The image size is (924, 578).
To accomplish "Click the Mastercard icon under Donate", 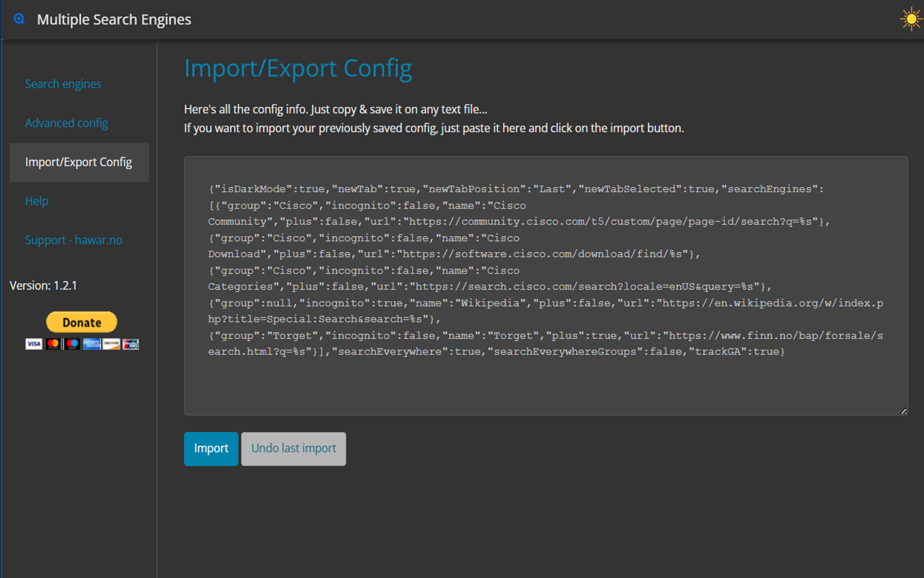I will [x=53, y=344].
